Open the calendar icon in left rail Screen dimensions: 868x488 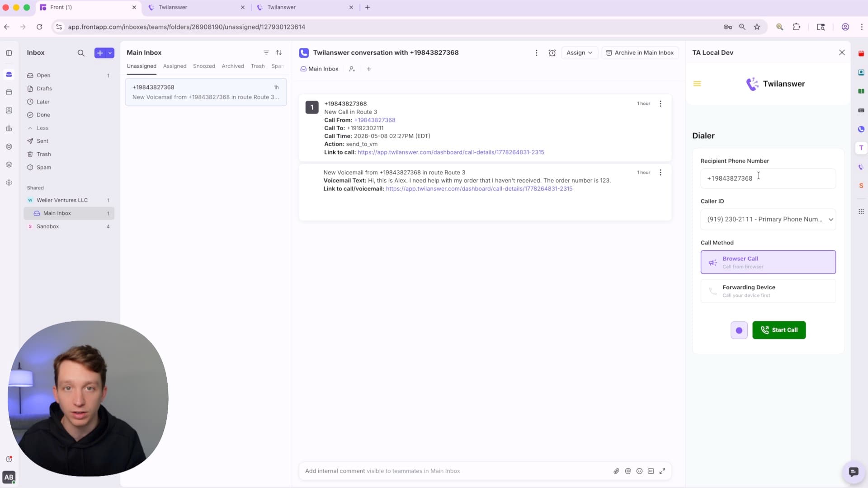(9, 92)
